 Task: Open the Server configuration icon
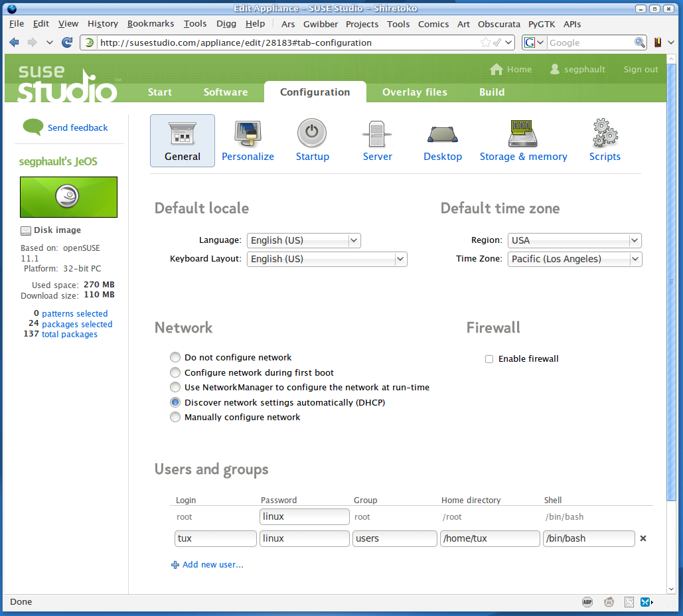pyautogui.click(x=377, y=133)
